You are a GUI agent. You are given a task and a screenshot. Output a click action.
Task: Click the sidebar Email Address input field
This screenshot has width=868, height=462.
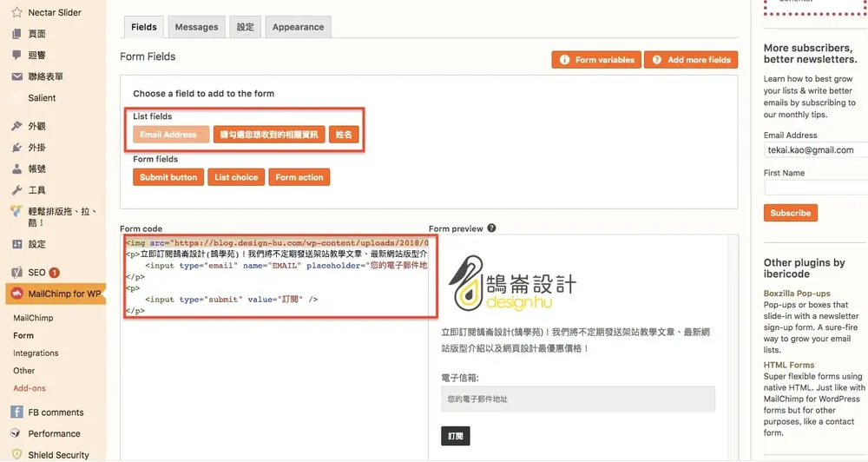(x=815, y=149)
